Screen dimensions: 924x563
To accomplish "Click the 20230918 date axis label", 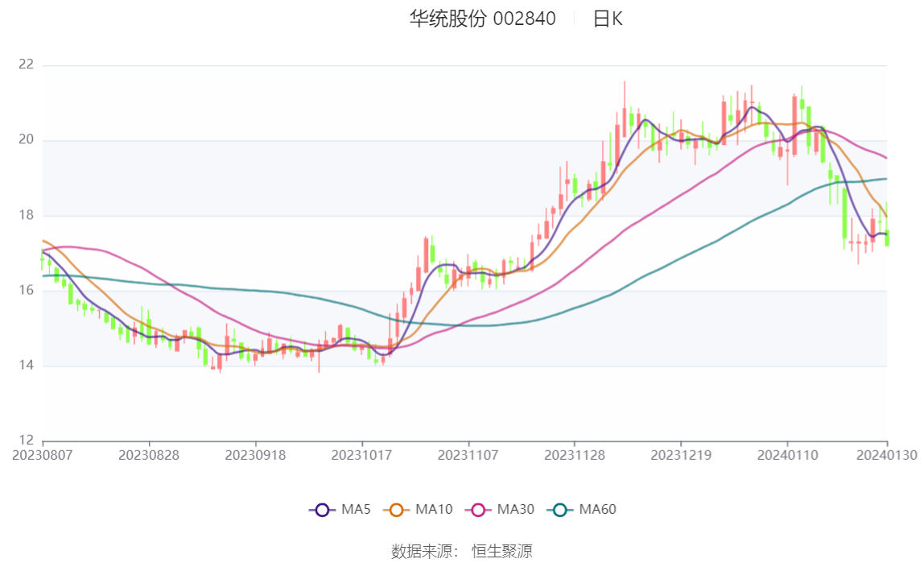I will [255, 456].
